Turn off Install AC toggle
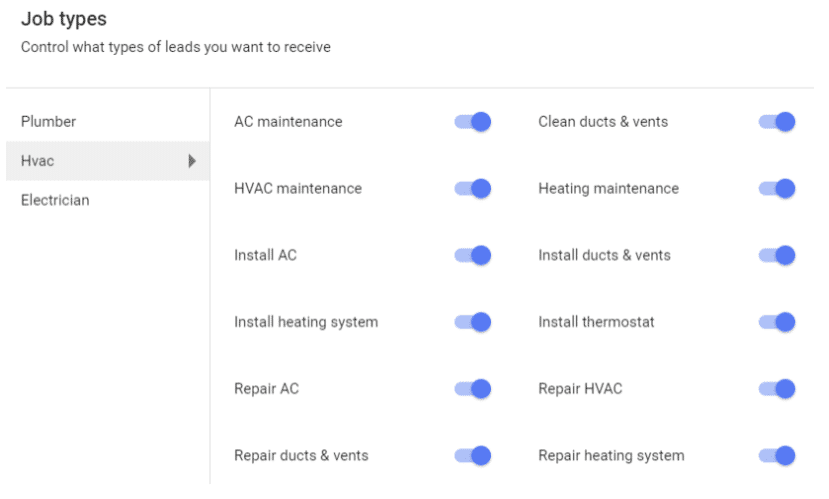The height and width of the screenshot is (499, 829). [x=472, y=255]
